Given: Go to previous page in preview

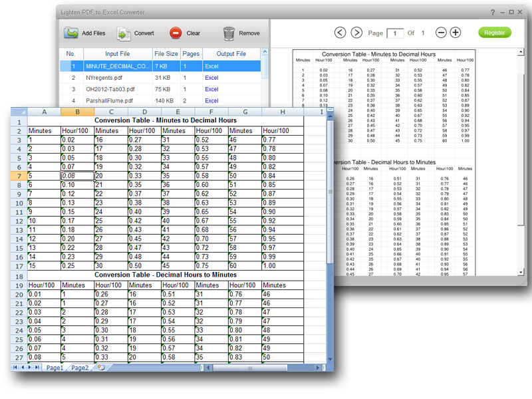Looking at the screenshot, I should [x=340, y=33].
